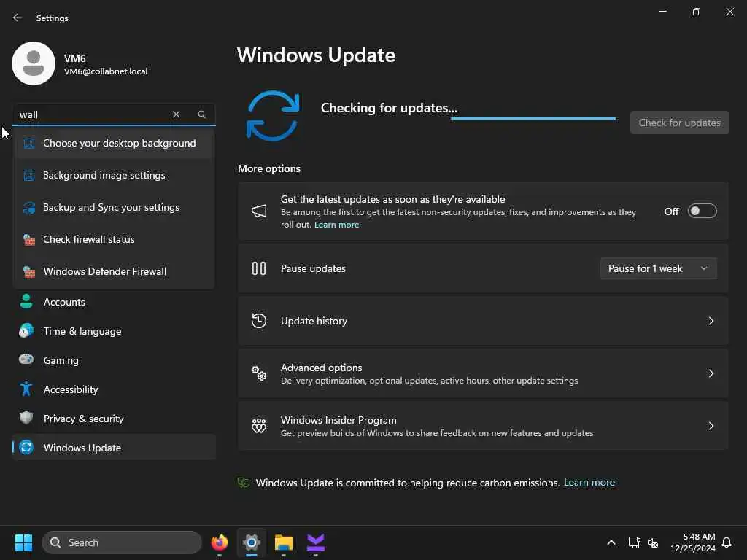
Task: Click the Accessibility figure icon
Action: [26, 389]
